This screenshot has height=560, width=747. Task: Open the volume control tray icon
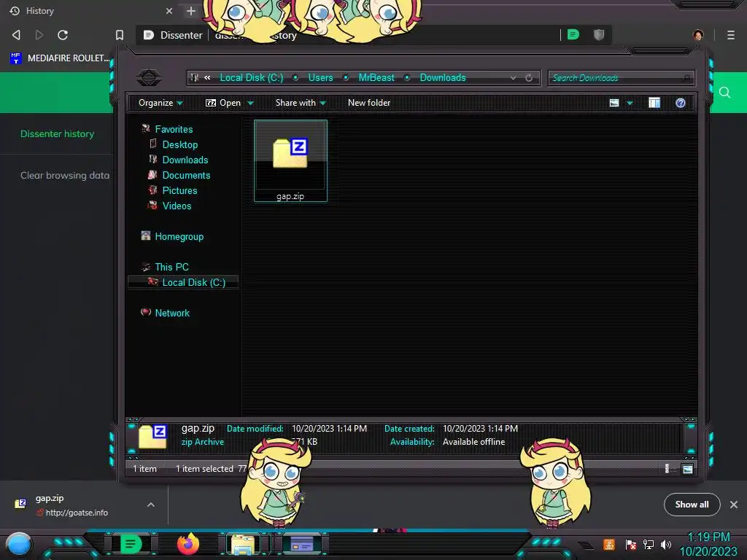click(x=666, y=544)
